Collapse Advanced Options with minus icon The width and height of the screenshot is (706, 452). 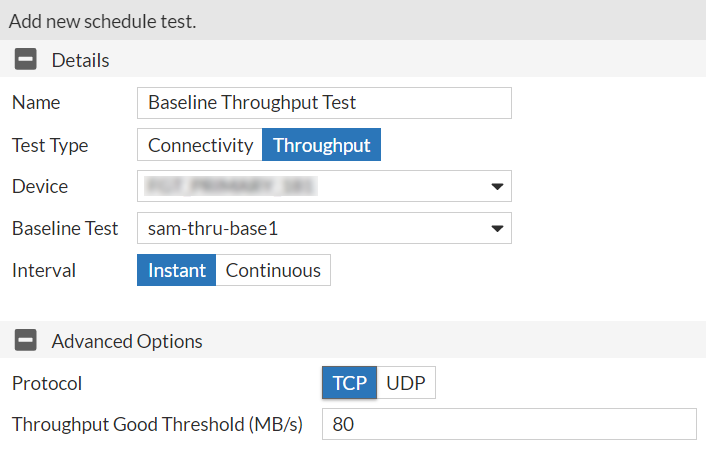(x=25, y=341)
